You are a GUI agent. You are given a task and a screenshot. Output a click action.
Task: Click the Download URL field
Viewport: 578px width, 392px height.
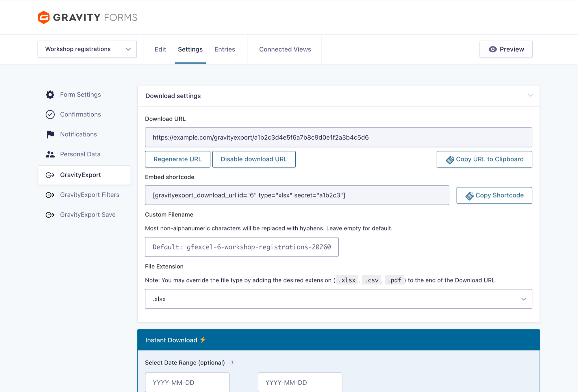[x=338, y=137]
